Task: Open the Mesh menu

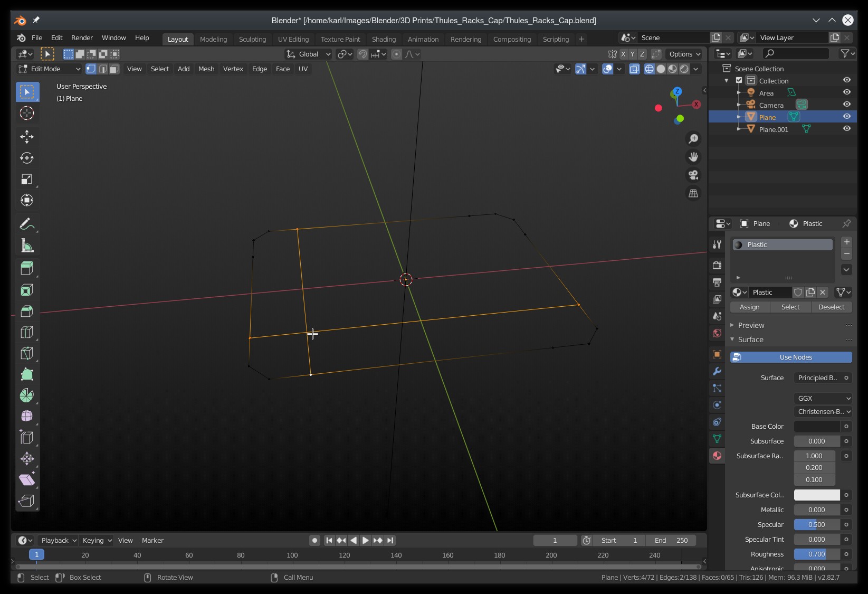Action: [206, 69]
